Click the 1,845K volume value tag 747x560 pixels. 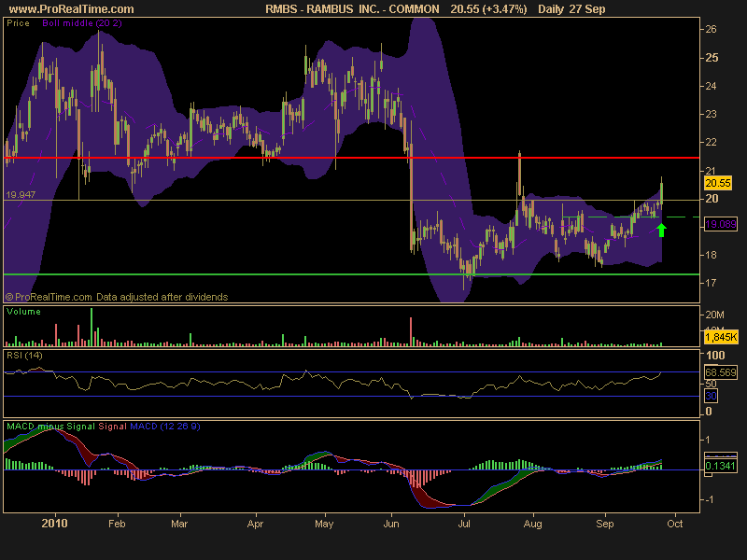pyautogui.click(x=721, y=337)
